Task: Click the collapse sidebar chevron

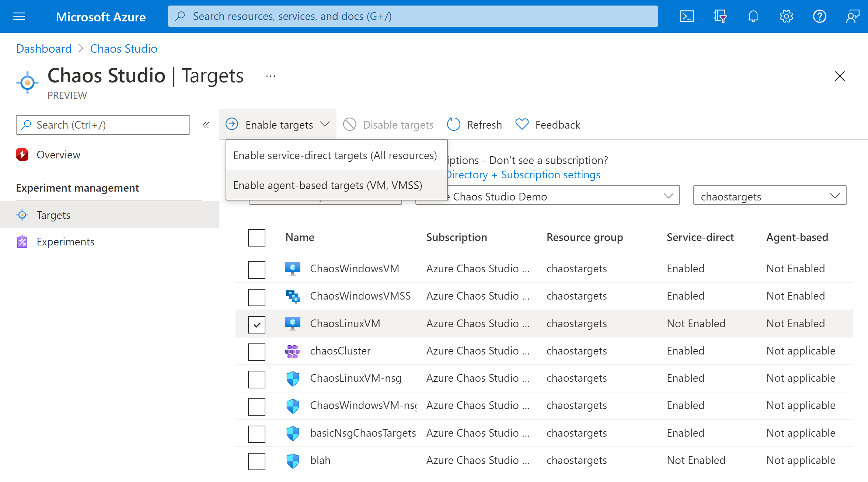Action: tap(206, 125)
